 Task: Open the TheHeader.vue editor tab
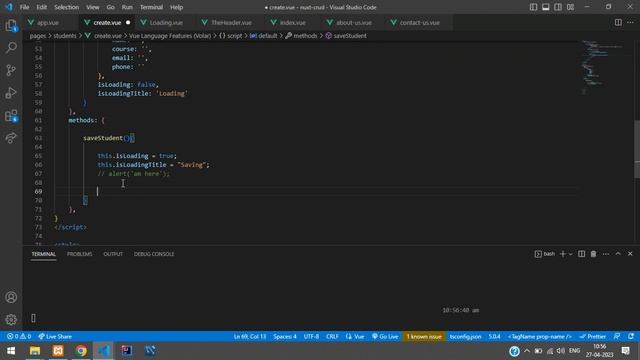231,23
